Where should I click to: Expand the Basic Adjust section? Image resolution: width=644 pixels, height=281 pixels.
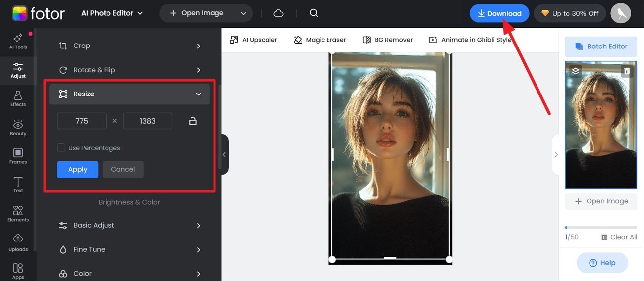[129, 225]
